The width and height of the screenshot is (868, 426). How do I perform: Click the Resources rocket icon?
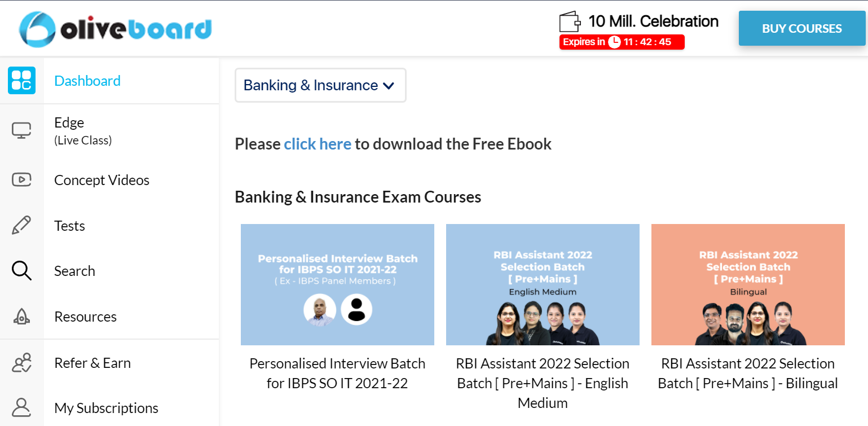point(21,317)
